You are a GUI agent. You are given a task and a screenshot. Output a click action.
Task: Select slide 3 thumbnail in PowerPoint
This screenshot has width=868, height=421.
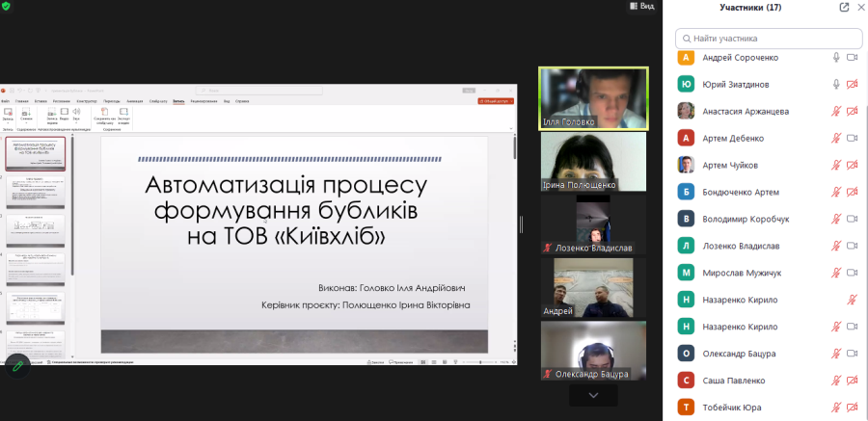click(x=36, y=230)
